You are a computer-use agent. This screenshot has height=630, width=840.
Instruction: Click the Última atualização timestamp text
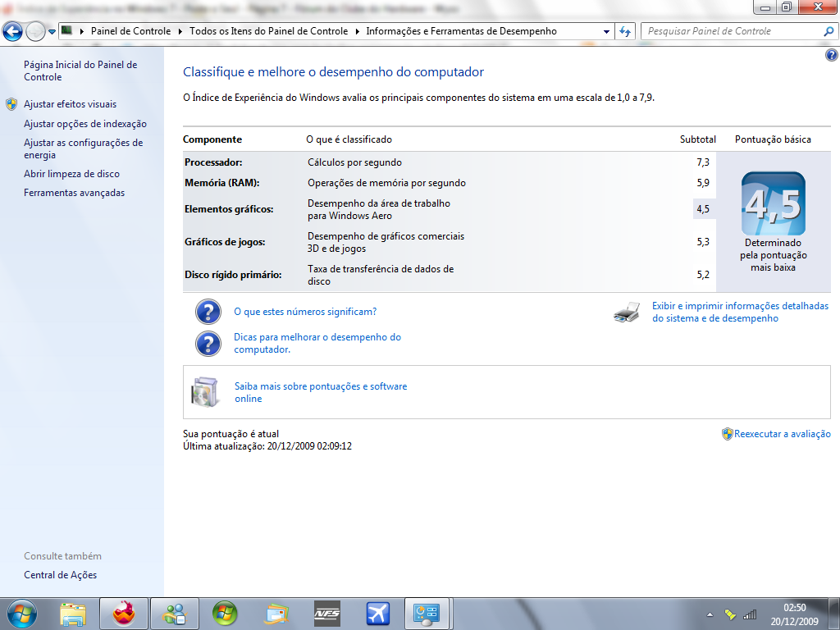coord(267,446)
